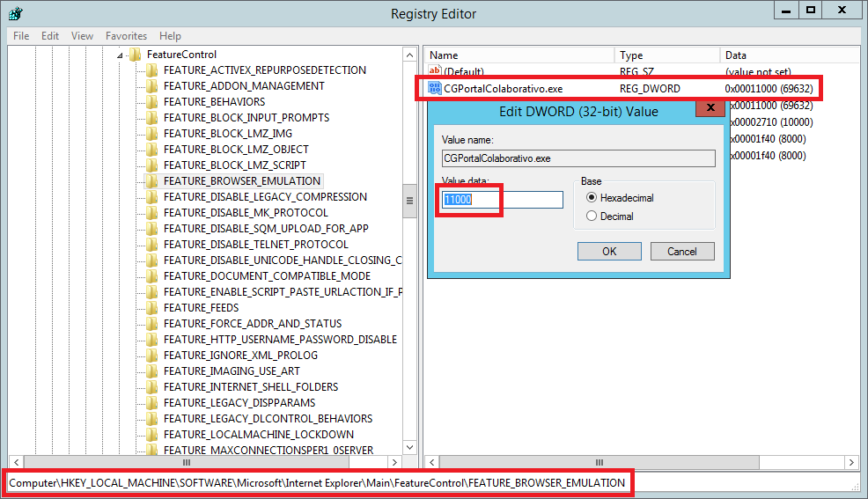The width and height of the screenshot is (868, 499).
Task: Click tree pane vertical scrollbar thumb
Action: click(x=409, y=201)
